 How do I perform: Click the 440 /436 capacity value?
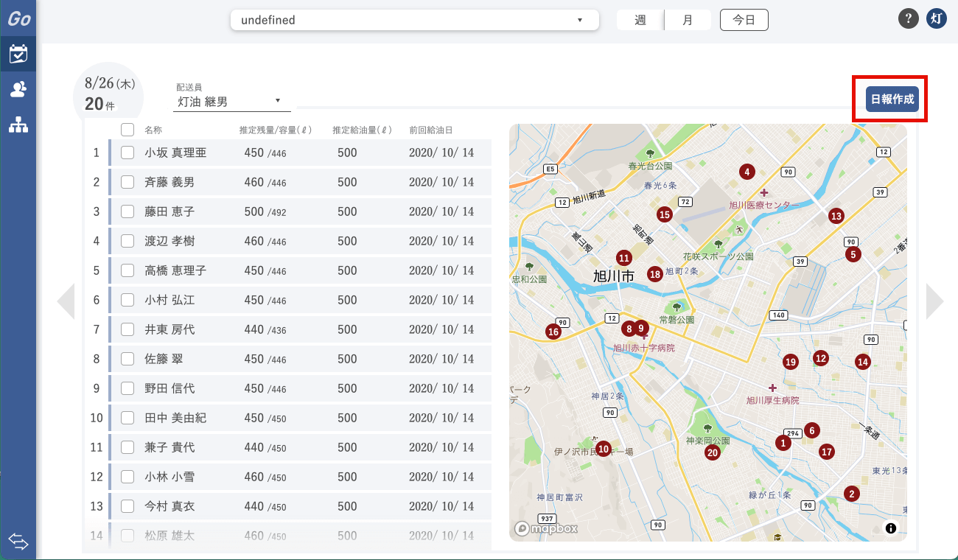coord(265,329)
